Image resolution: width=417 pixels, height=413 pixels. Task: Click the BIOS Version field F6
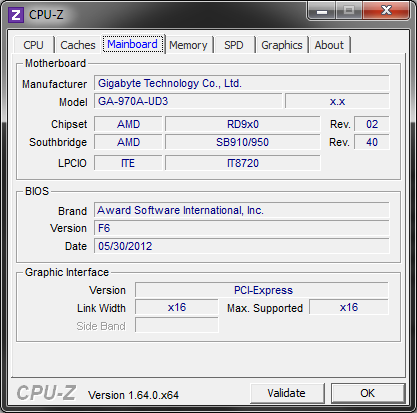point(242,228)
